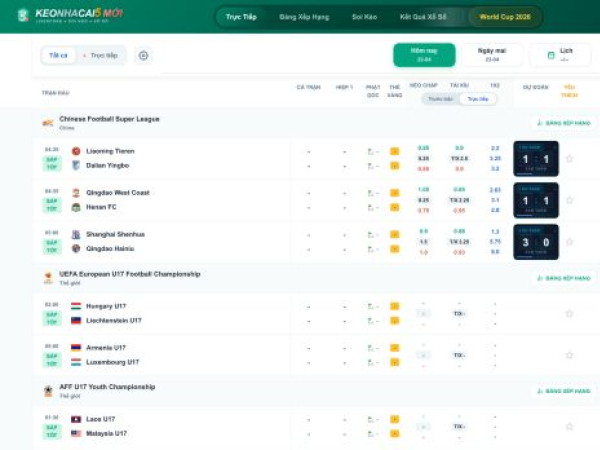This screenshot has height=450, width=600.
Task: Expand AFF U17 Youth Championship section
Action: click(106, 387)
